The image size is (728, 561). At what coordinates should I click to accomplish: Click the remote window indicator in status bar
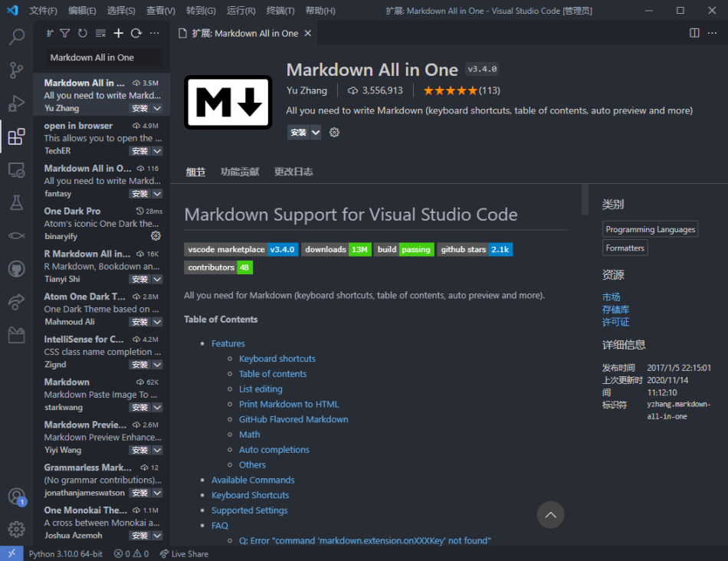coord(11,553)
